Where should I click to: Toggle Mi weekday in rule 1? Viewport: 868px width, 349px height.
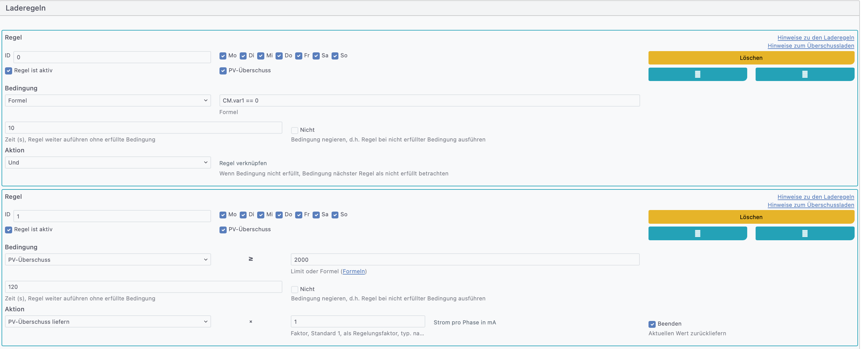(261, 215)
